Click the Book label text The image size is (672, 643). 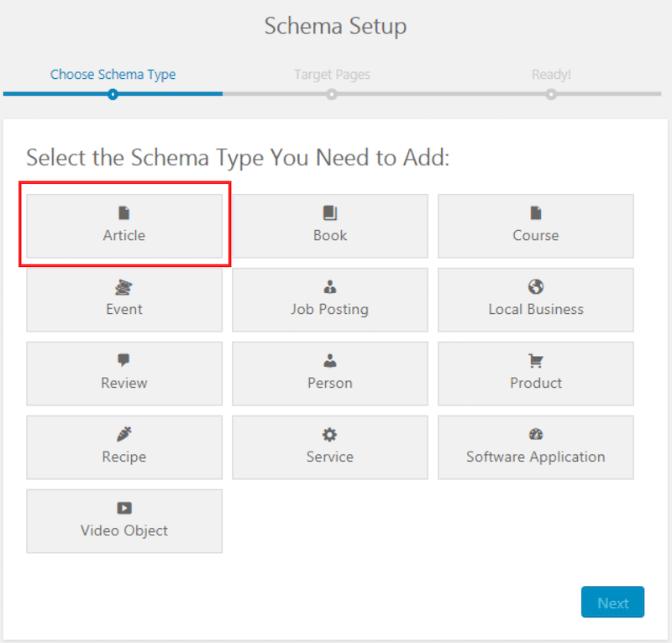(x=330, y=235)
